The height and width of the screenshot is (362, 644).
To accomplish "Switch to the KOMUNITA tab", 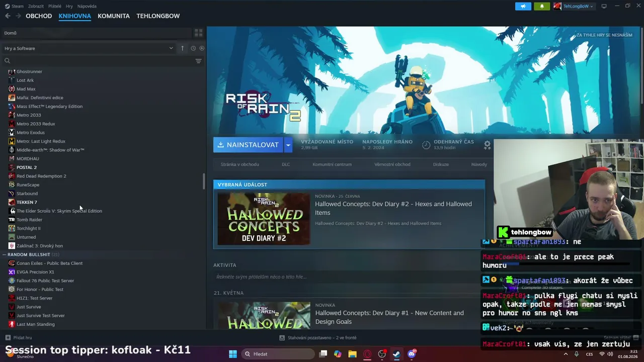I will coord(114,16).
